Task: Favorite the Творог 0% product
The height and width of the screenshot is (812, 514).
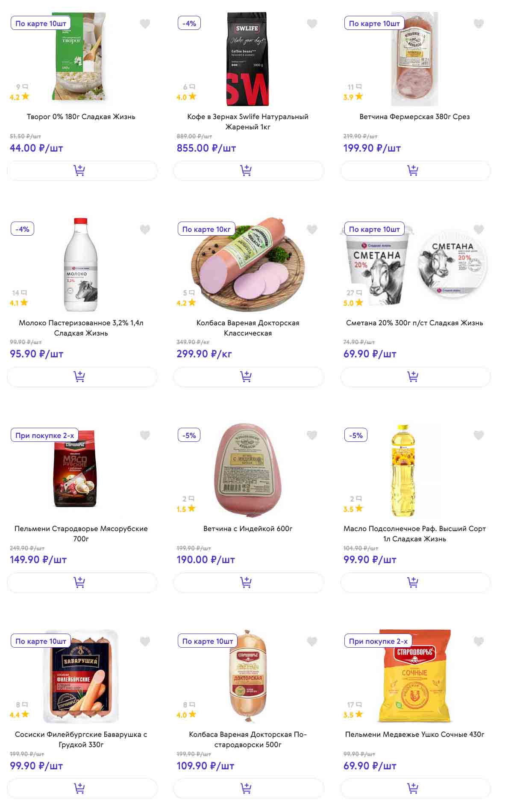Action: pyautogui.click(x=145, y=24)
